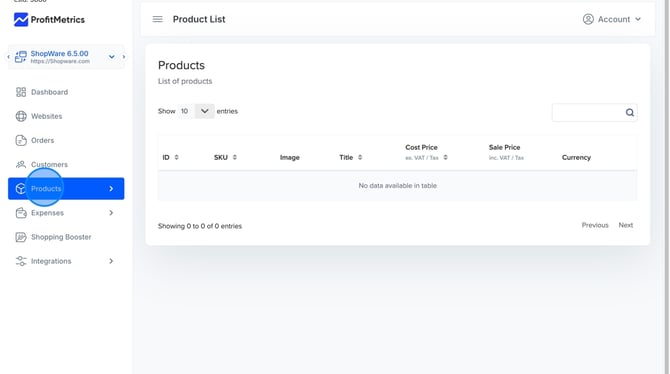Click the 'No data available in table' row
This screenshot has width=670, height=374.
pos(397,186)
